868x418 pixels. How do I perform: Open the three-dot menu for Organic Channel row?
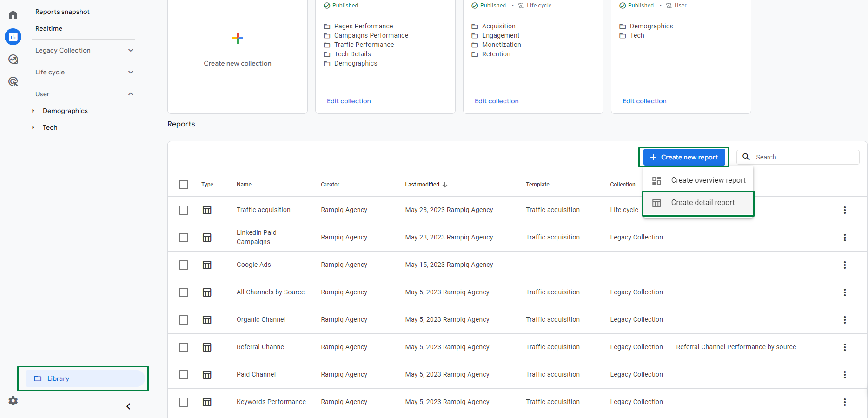[845, 320]
